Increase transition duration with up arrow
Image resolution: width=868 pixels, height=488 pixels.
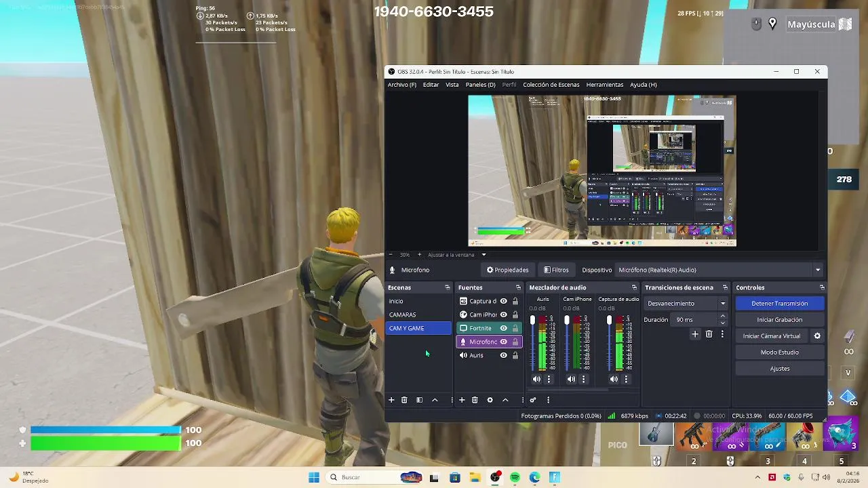tap(722, 317)
